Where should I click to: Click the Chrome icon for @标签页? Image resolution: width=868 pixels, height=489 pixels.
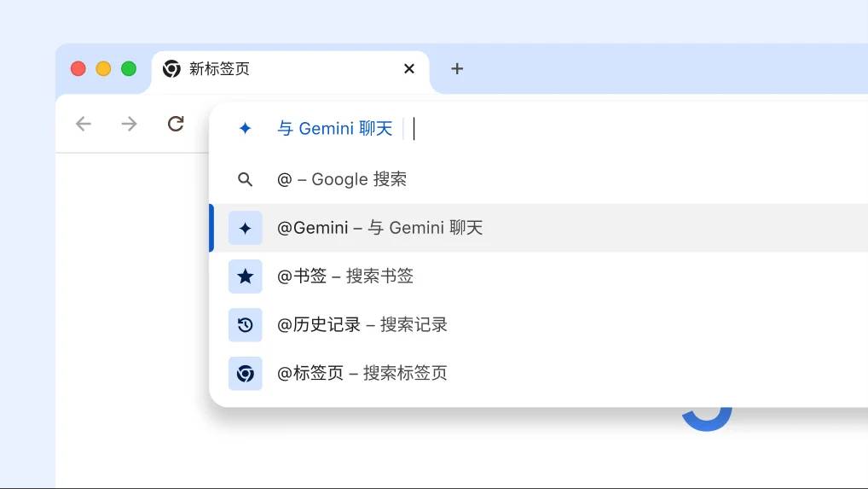(x=245, y=374)
